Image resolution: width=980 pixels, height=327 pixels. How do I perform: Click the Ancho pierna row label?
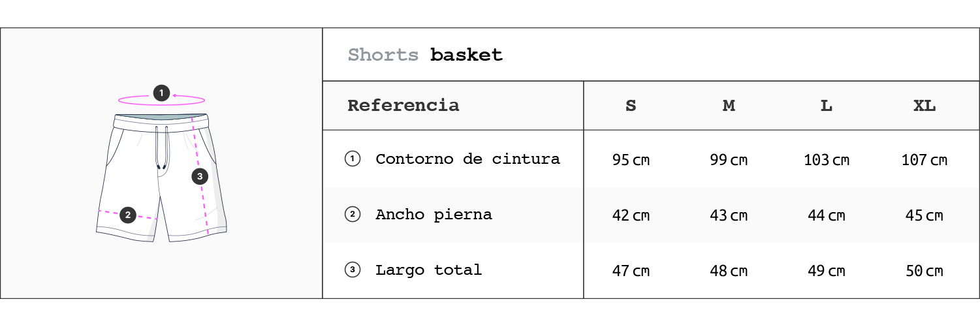[434, 214]
